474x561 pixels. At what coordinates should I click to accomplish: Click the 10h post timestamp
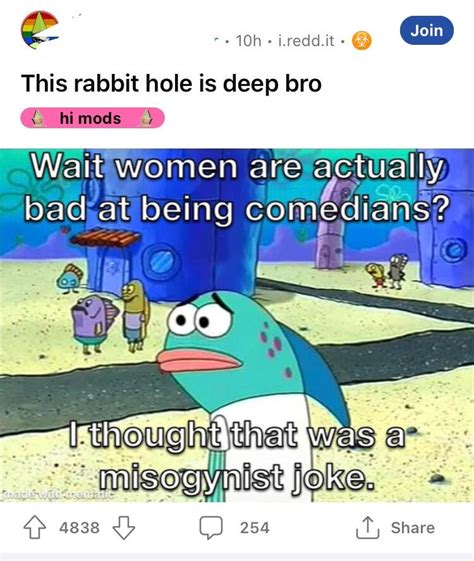248,41
